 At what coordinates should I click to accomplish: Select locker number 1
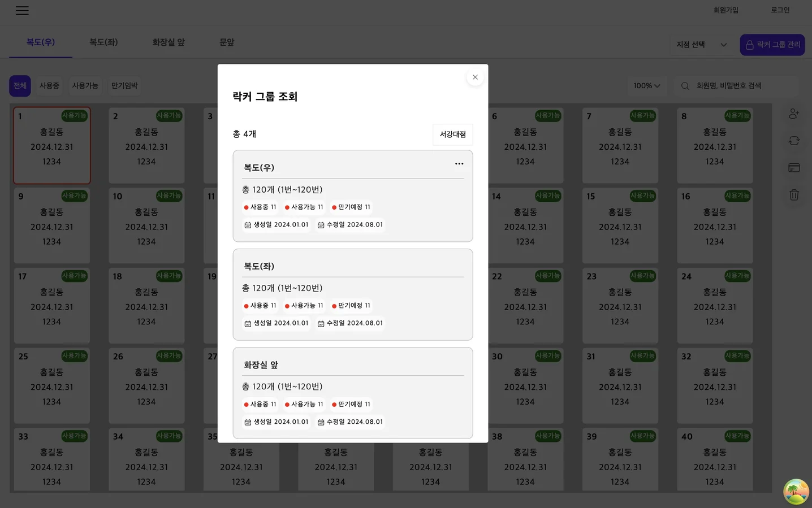[x=51, y=146]
